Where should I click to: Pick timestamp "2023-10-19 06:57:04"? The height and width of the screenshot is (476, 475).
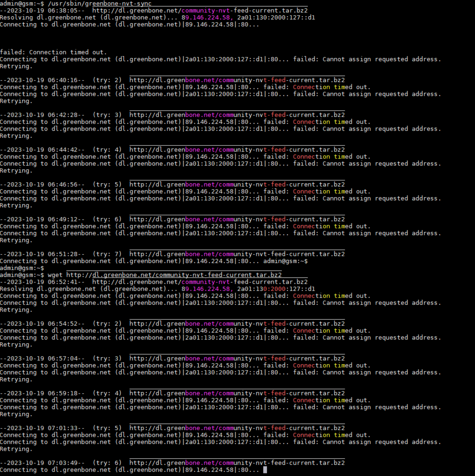(42, 358)
